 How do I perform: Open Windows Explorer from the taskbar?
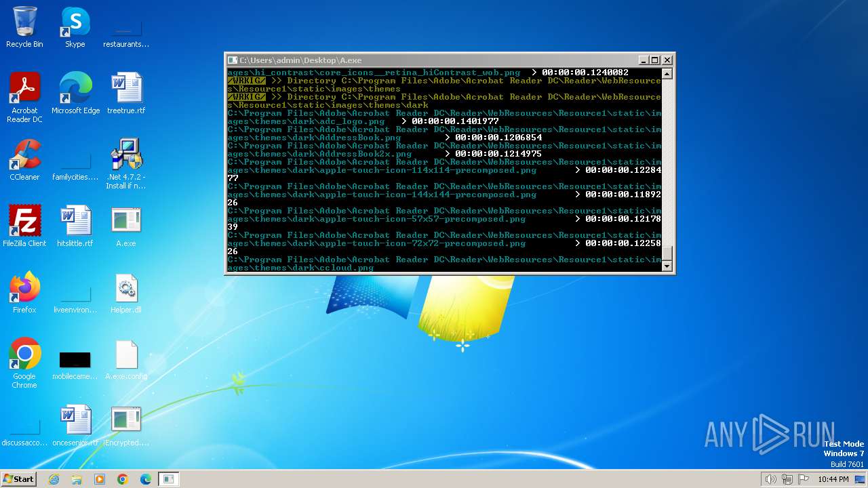click(77, 479)
